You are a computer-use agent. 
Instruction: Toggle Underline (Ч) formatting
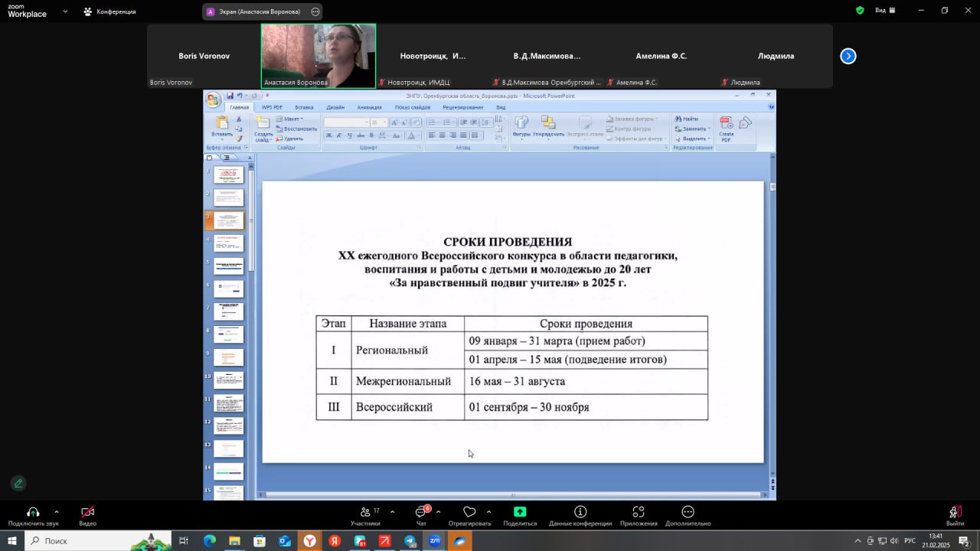[349, 135]
